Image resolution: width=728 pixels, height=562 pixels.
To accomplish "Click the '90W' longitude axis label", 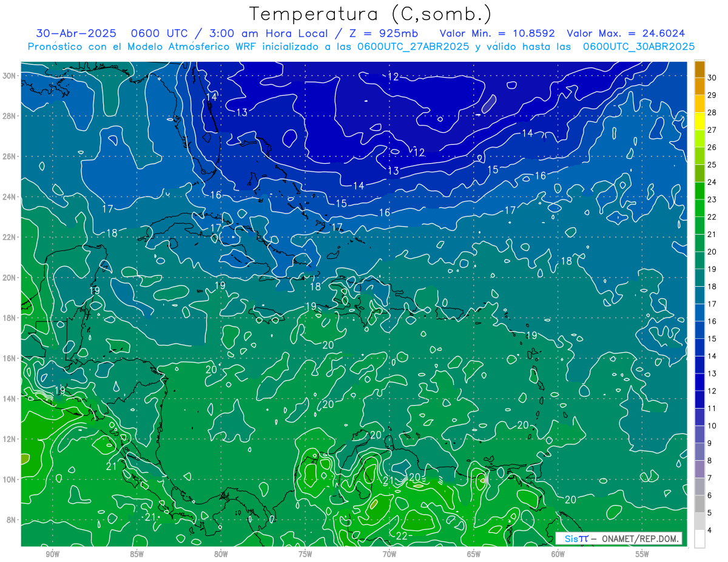I will click(x=52, y=554).
